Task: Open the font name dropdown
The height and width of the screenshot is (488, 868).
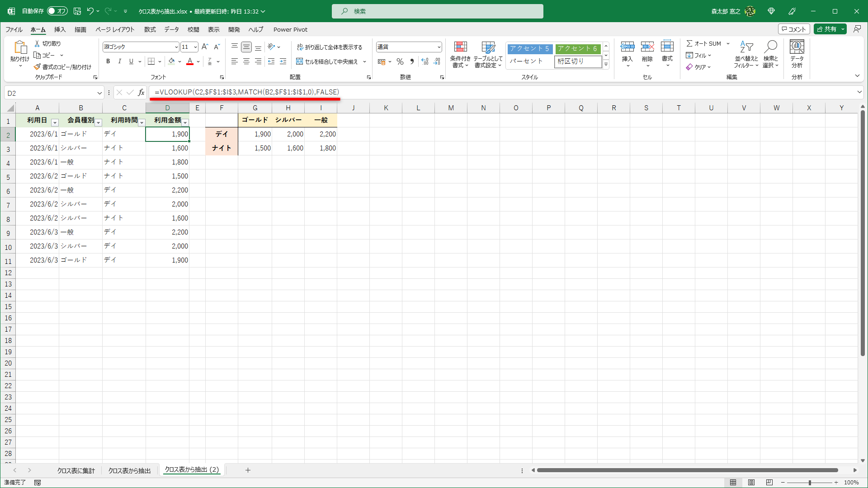Action: [176, 47]
